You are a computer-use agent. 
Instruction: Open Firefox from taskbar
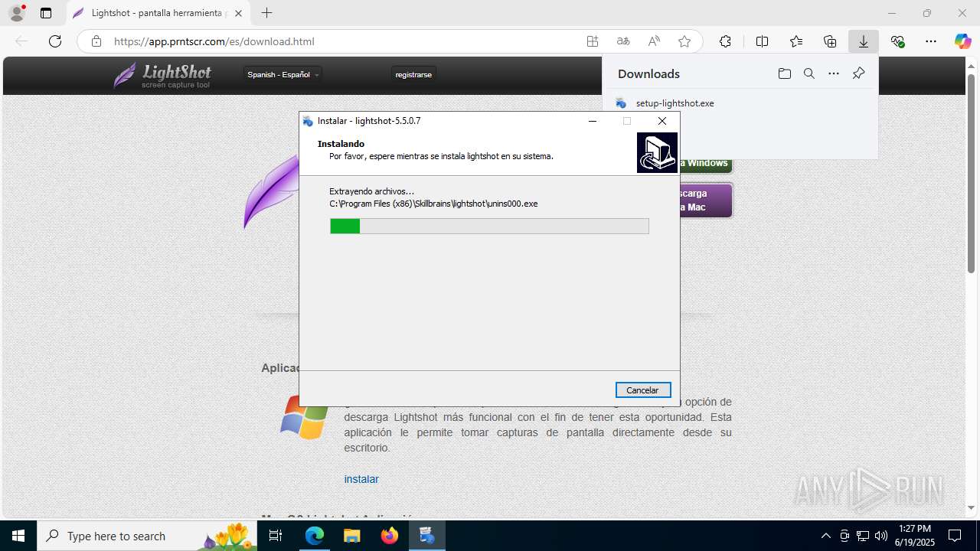390,536
